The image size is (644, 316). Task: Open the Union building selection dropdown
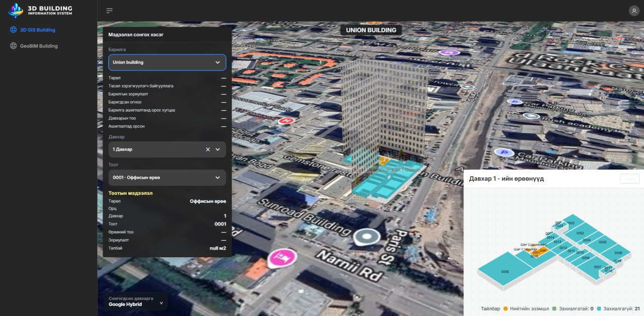point(167,62)
